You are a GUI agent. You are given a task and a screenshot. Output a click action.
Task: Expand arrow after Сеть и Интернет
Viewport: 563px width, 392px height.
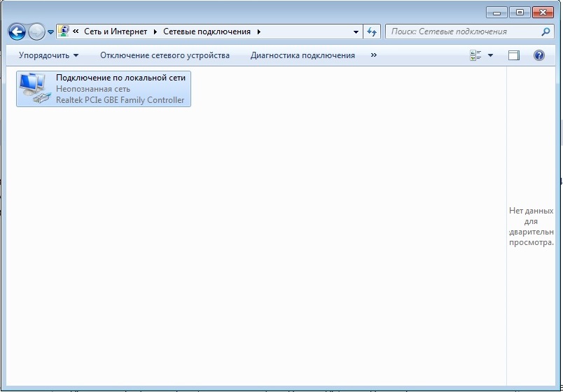[x=157, y=32]
